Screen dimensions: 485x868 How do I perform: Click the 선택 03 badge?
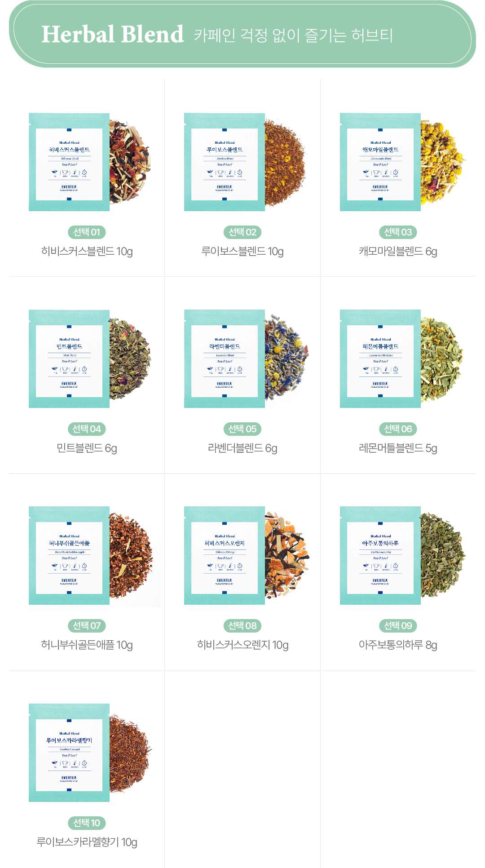398,232
